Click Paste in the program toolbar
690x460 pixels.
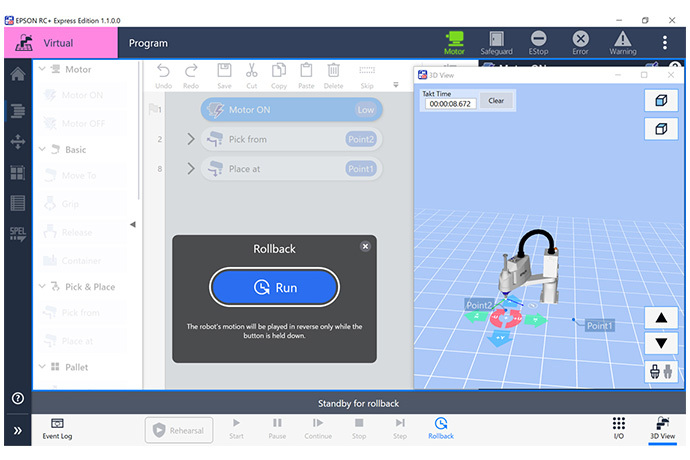point(306,76)
